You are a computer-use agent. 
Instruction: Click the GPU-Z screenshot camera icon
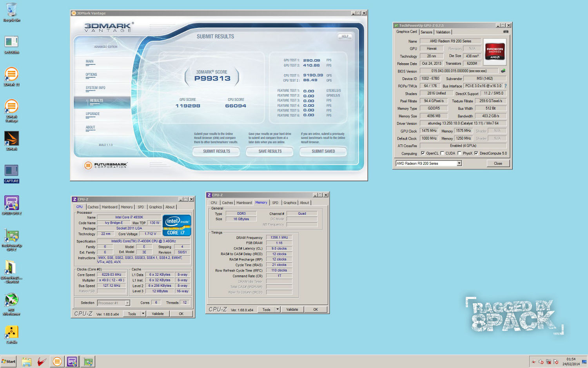[506, 32]
